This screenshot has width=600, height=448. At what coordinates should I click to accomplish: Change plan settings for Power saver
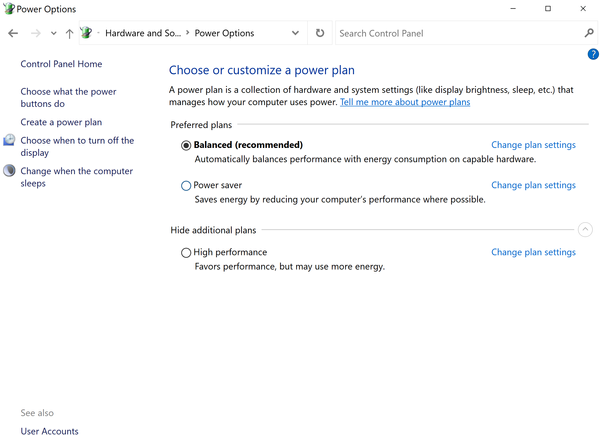pyautogui.click(x=533, y=185)
